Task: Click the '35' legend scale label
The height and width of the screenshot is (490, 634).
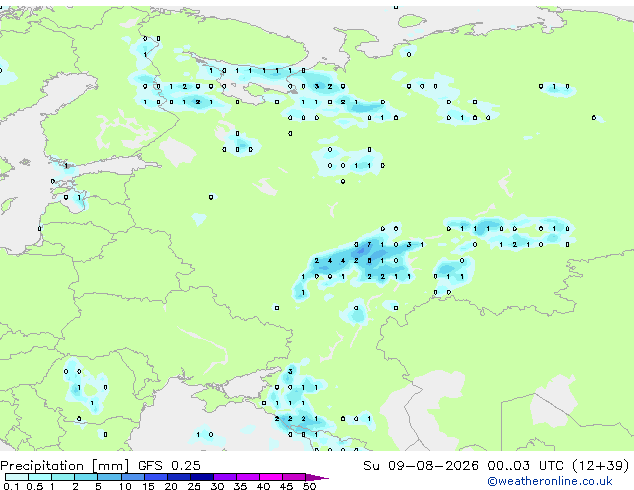Action: pyautogui.click(x=240, y=486)
